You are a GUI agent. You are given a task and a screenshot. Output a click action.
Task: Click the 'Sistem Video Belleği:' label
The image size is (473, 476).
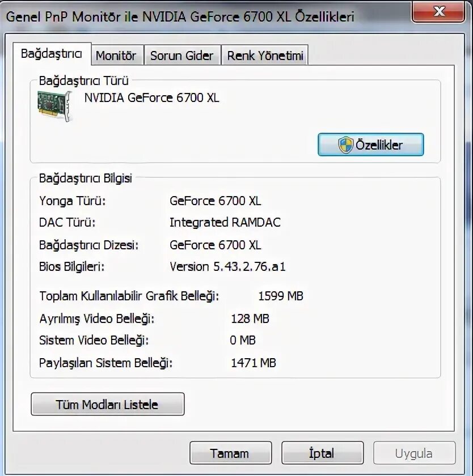click(94, 341)
